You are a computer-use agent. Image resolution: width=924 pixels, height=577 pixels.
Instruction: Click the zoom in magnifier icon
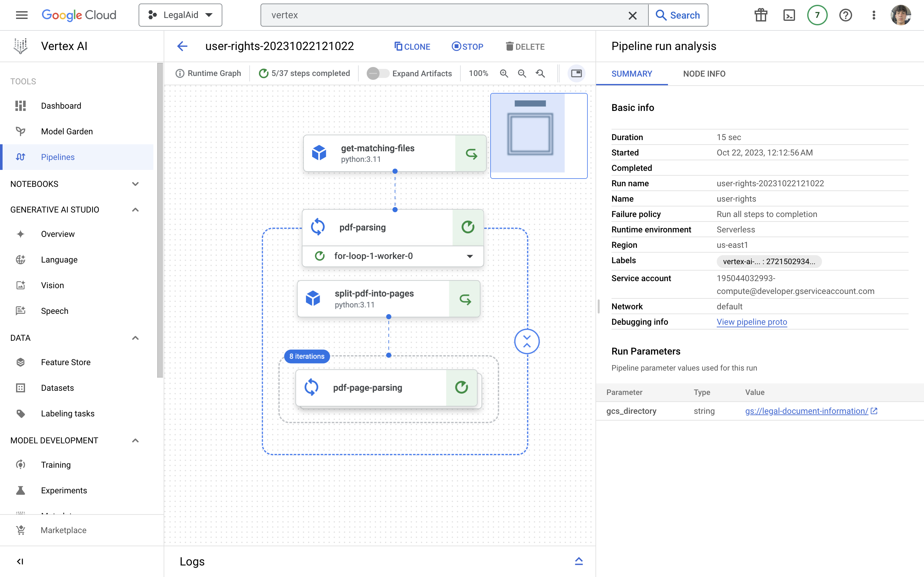(504, 73)
